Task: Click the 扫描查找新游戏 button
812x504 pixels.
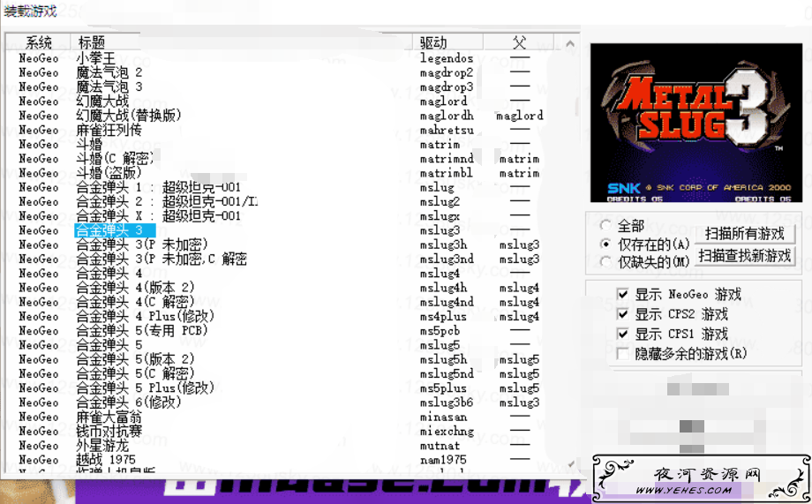Action: (x=745, y=255)
